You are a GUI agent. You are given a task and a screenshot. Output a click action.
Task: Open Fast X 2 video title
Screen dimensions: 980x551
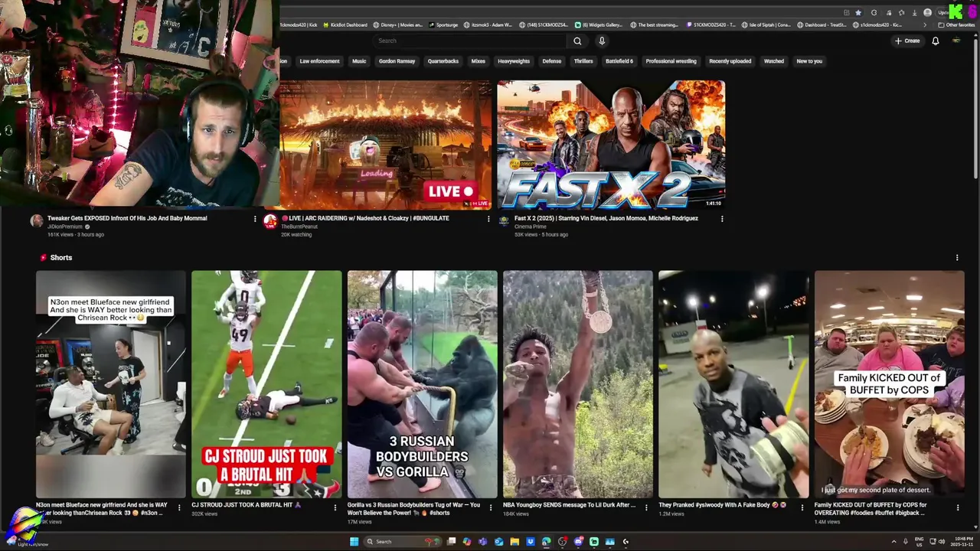coord(606,218)
